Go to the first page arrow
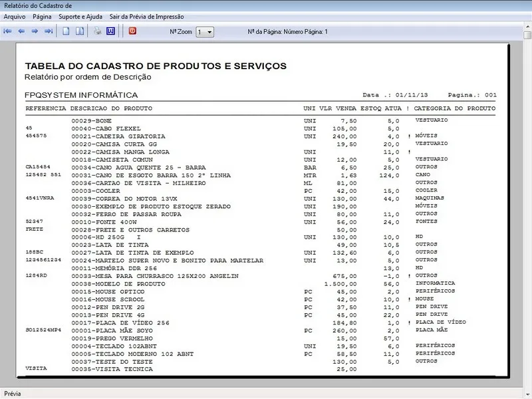 [8, 31]
